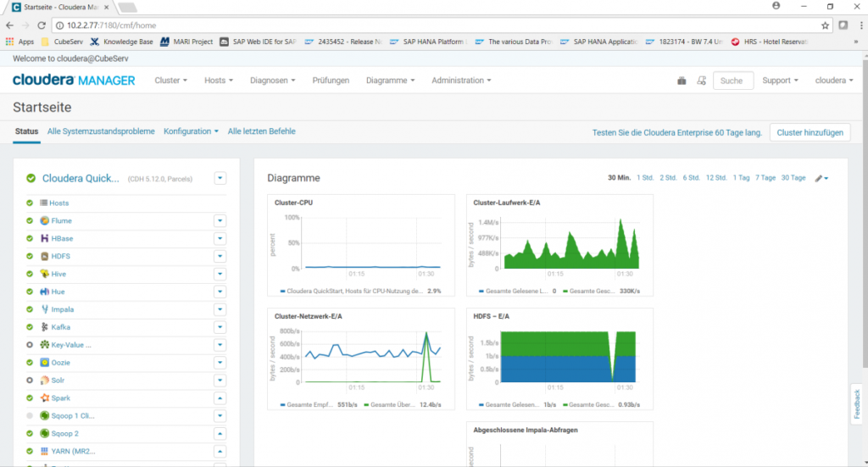The width and height of the screenshot is (868, 467).
Task: Open Alle letzten Befehle tab
Action: (x=261, y=131)
